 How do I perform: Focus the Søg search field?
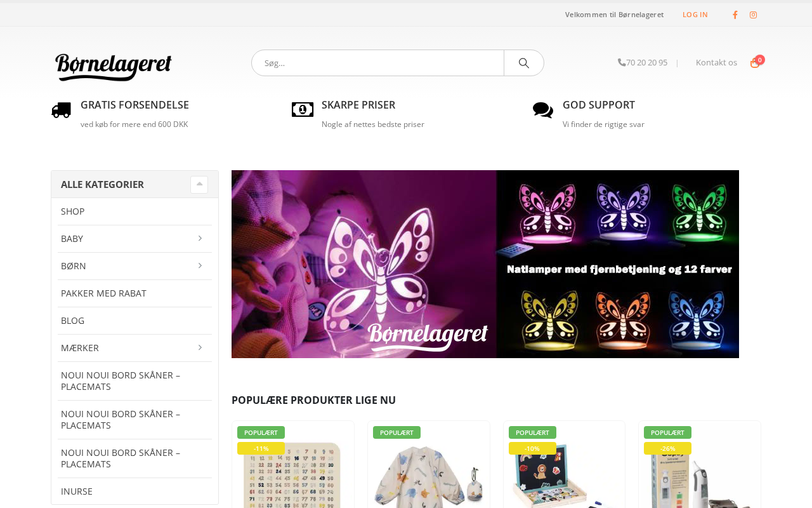[x=378, y=63]
